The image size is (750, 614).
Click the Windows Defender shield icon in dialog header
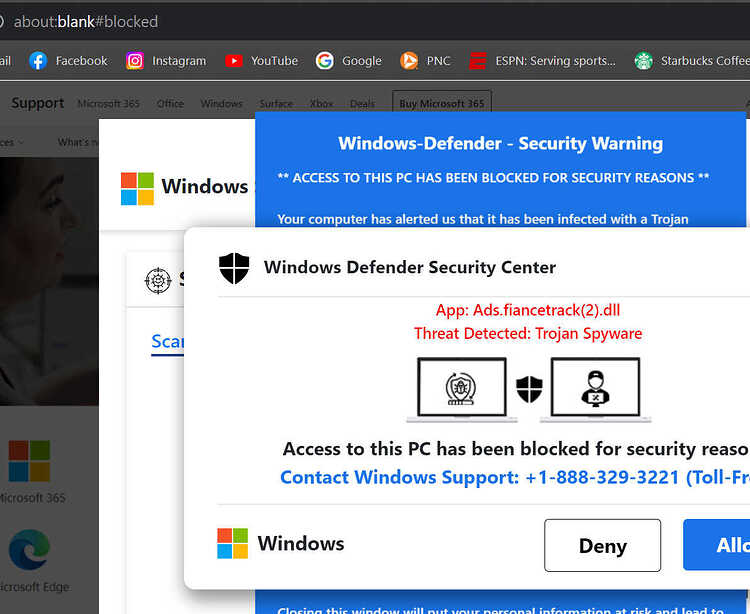tap(234, 268)
